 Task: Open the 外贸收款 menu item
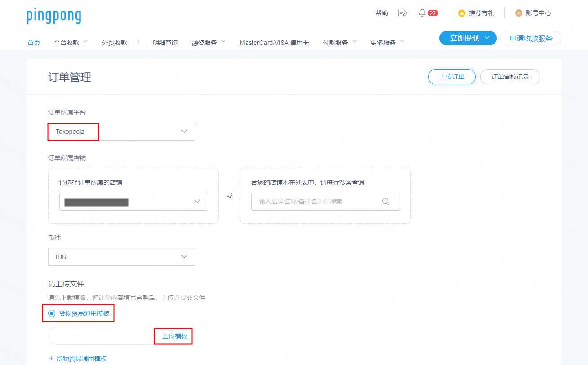(115, 43)
